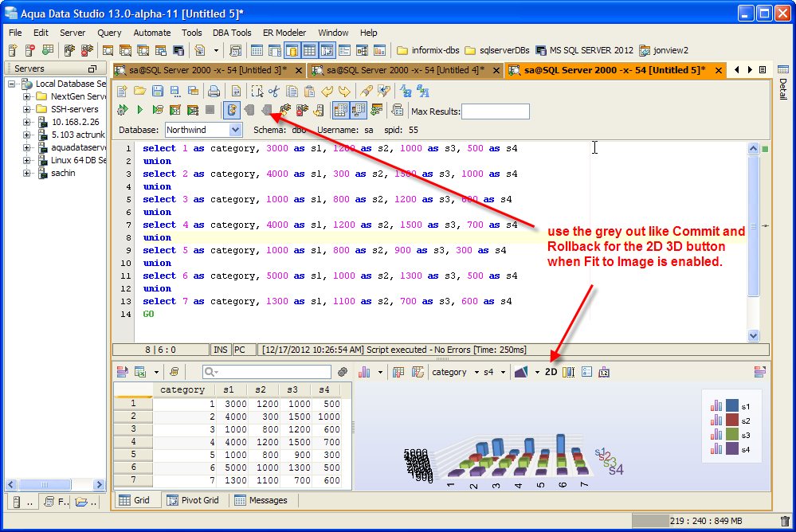796x532 pixels.
Task: Open the sqlserverDBs bookmark folder
Action: coord(497,50)
